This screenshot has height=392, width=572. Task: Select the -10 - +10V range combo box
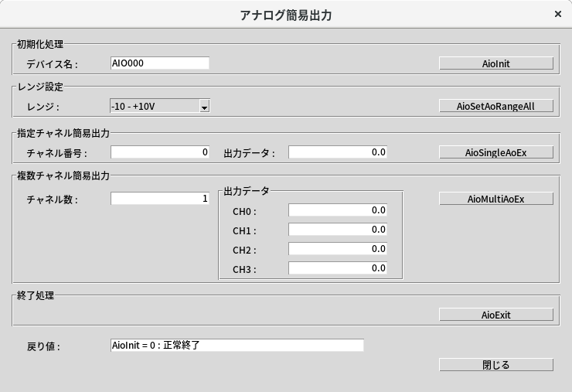point(154,106)
